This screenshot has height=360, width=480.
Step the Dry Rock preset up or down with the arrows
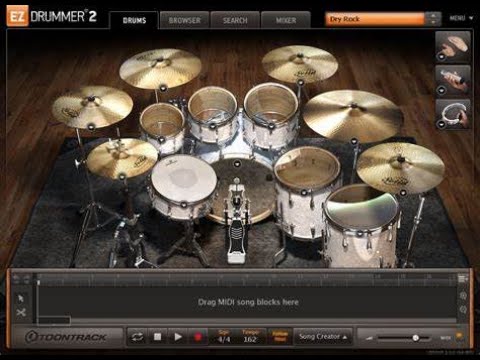[x=433, y=19]
